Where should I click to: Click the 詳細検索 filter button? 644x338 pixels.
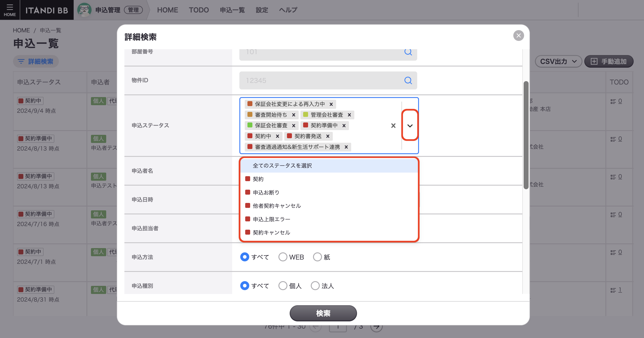(x=36, y=61)
